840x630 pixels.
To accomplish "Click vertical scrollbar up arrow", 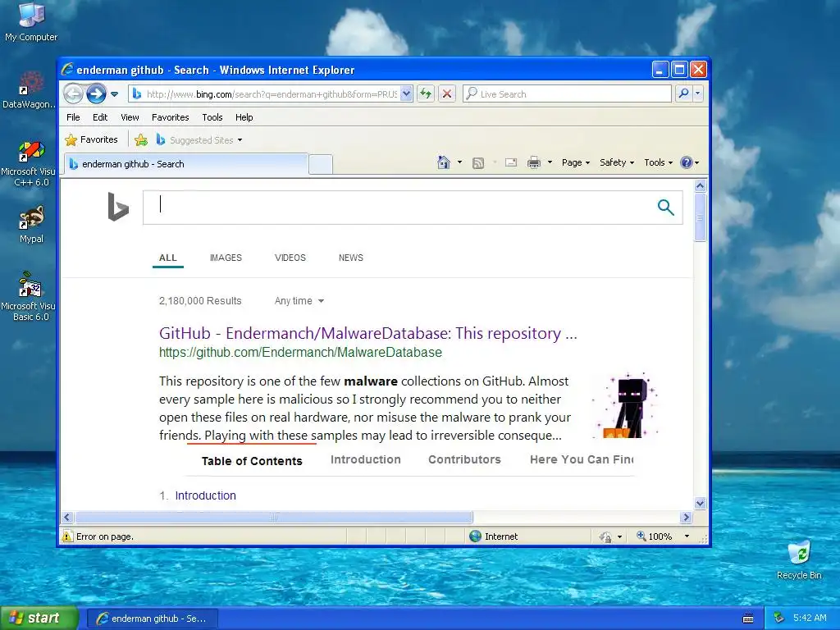I will [700, 186].
